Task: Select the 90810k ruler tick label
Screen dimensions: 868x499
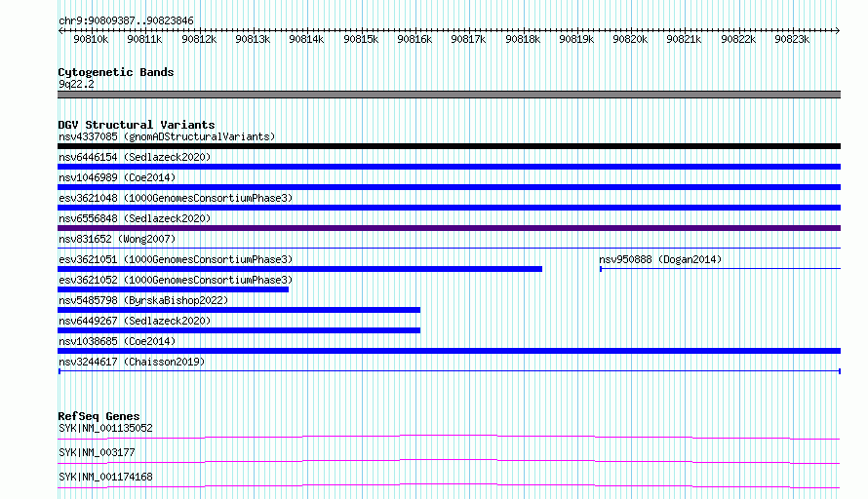Action: tap(91, 39)
